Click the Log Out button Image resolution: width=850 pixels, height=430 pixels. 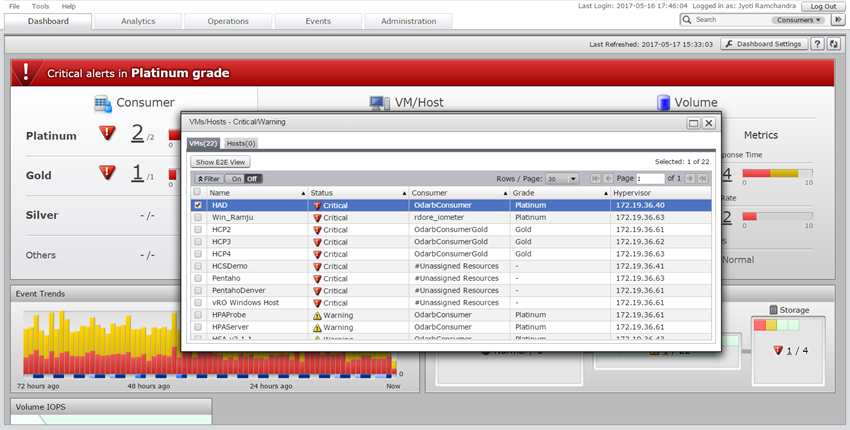pos(823,6)
